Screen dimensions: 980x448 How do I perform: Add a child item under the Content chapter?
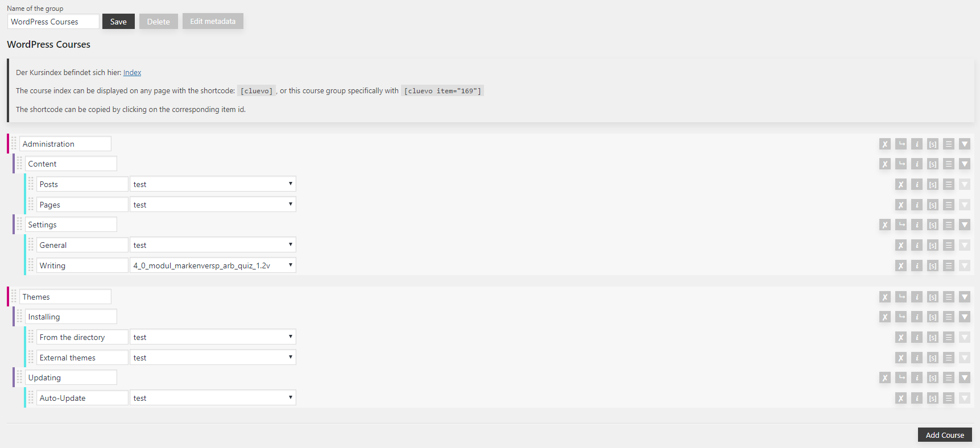tap(901, 164)
